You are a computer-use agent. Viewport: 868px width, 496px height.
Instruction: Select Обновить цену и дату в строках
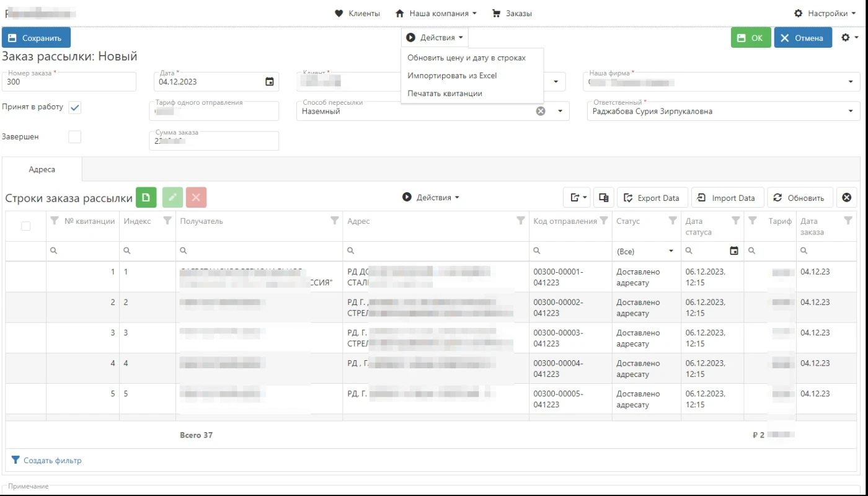pyautogui.click(x=466, y=58)
